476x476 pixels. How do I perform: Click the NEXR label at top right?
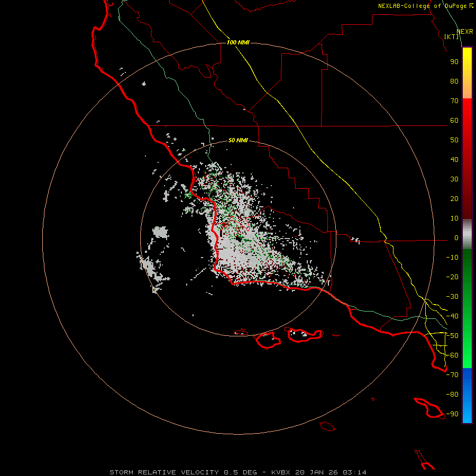click(x=465, y=32)
